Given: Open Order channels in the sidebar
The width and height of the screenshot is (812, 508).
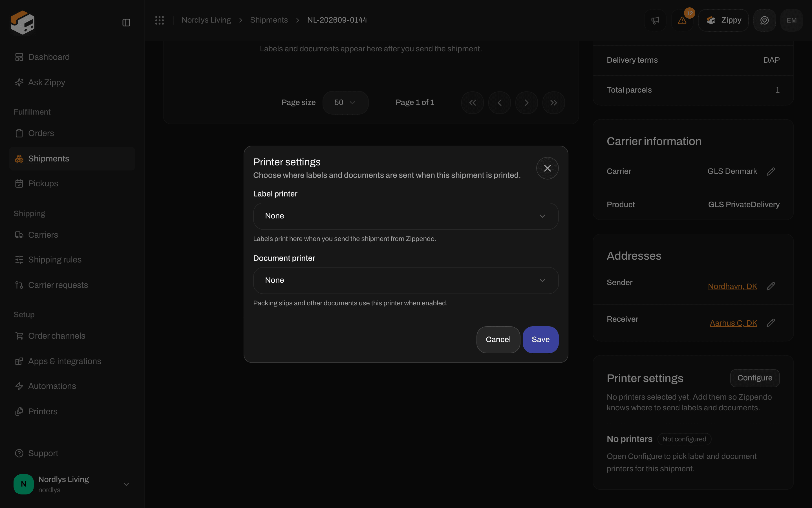Looking at the screenshot, I should [x=72, y=336].
